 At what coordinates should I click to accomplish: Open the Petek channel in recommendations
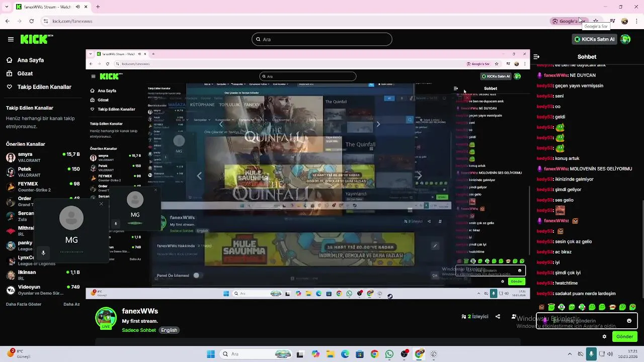[x=43, y=172]
